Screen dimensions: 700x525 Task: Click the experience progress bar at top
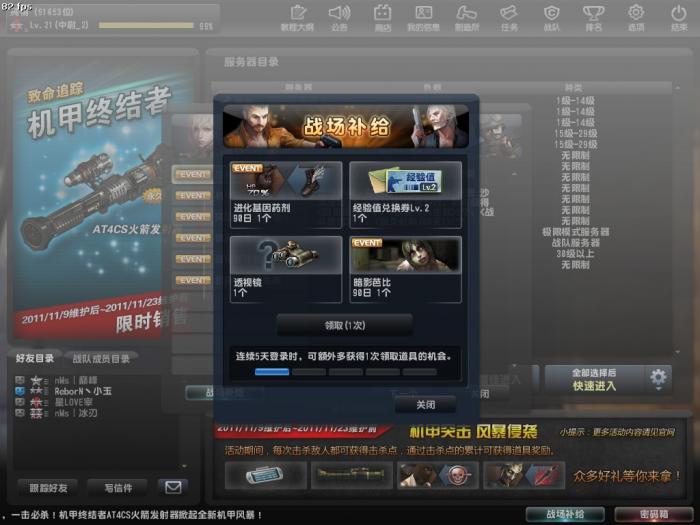[x=146, y=25]
